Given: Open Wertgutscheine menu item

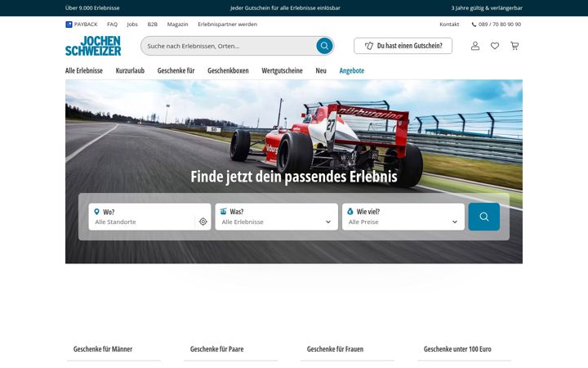Looking at the screenshot, I should pos(282,70).
